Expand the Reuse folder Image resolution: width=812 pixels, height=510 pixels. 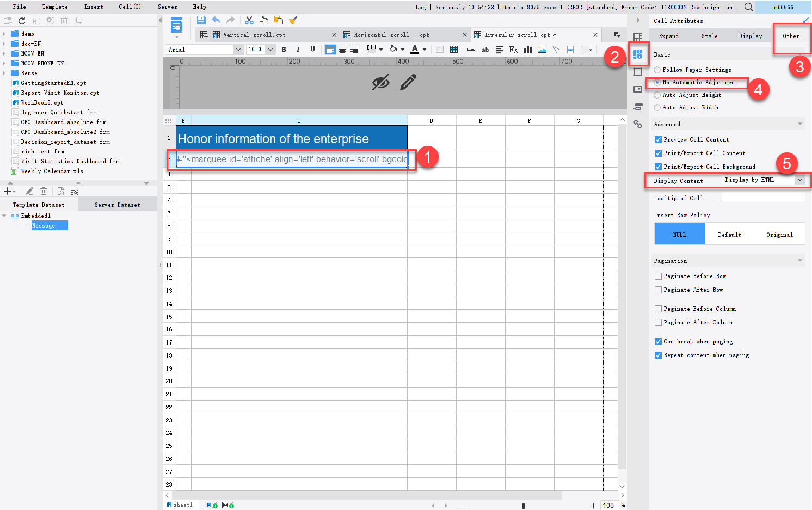[4, 73]
